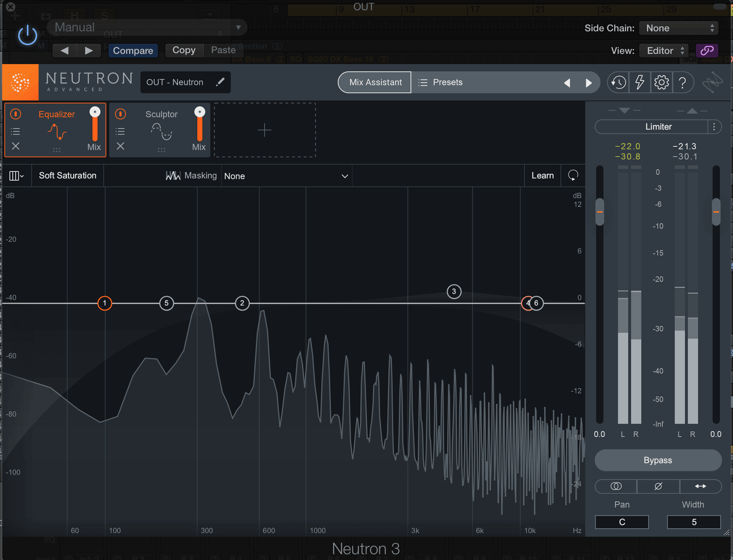Click the purple link icon
733x560 pixels.
[x=707, y=51]
